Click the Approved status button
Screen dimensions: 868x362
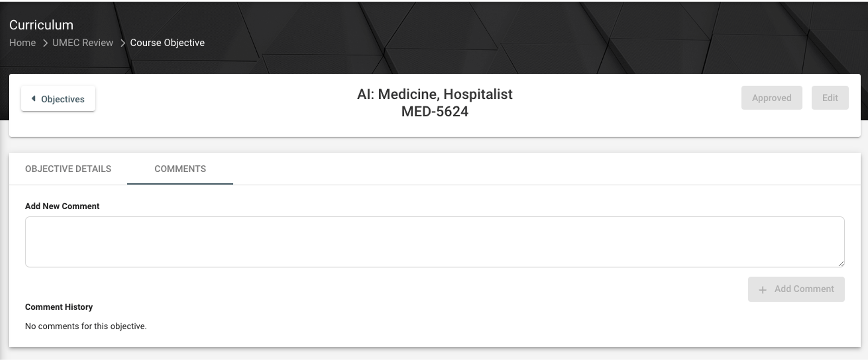coord(772,98)
